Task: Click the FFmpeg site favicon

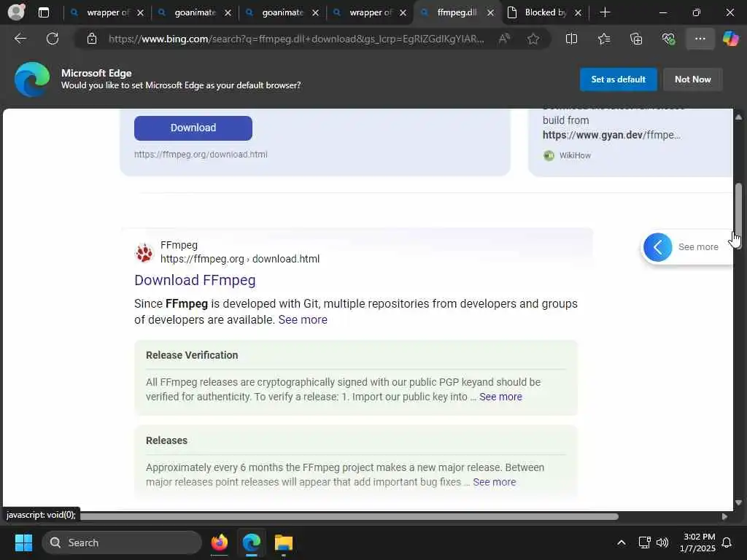Action: [144, 252]
